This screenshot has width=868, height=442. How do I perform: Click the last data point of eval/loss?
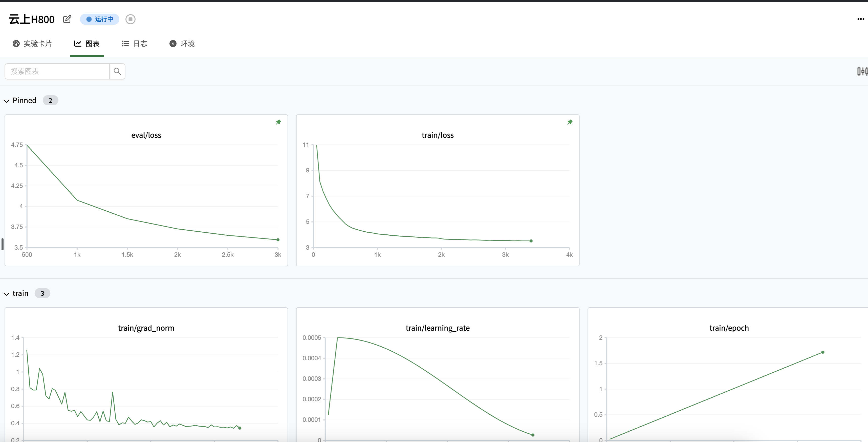coord(278,240)
